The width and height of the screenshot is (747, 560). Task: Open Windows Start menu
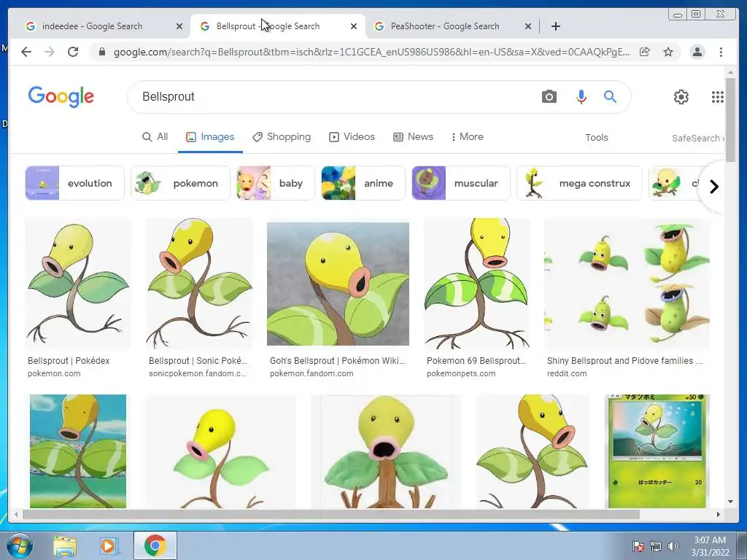(19, 545)
